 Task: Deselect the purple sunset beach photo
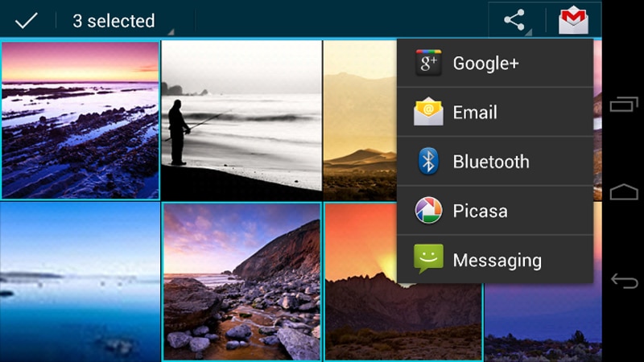pos(80,119)
